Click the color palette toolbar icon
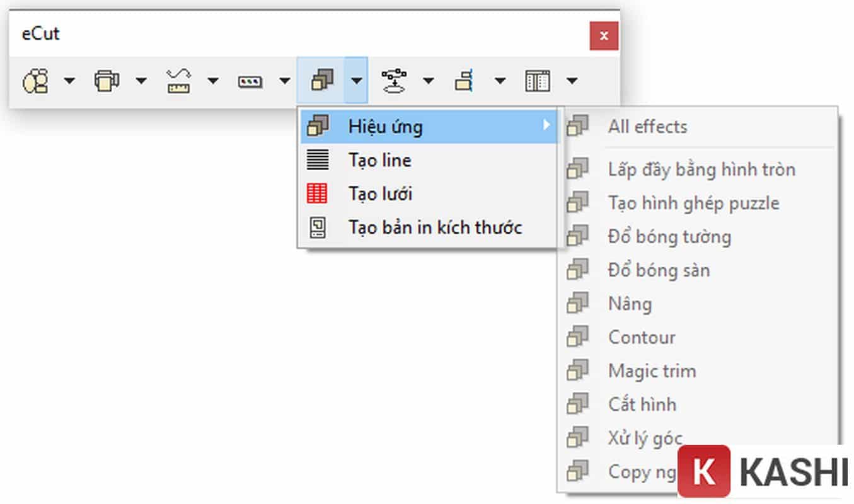Viewport: 854px width, 504px height. (250, 80)
